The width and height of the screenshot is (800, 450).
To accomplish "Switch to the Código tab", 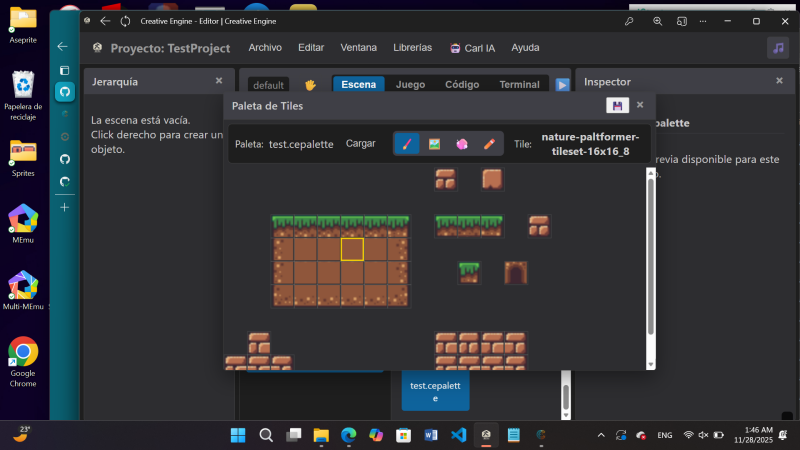I will (461, 85).
